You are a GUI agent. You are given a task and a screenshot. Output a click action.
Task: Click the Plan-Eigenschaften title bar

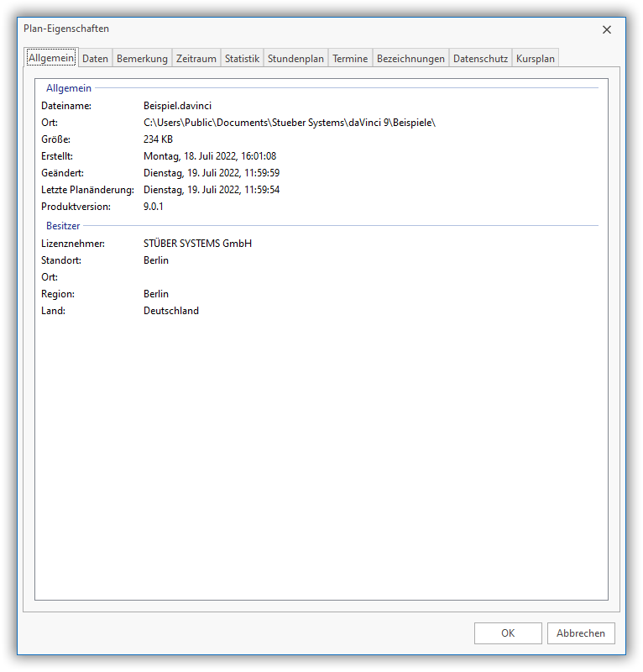tap(252, 29)
